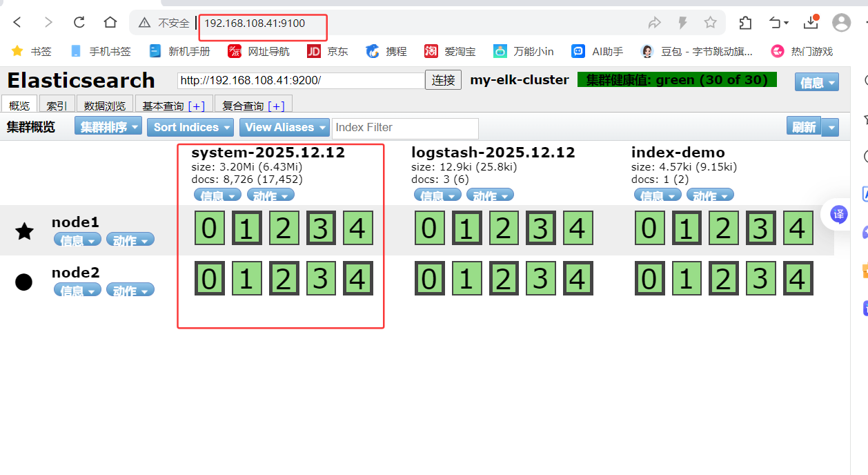Add a new 复合查询 tab with [+]
Image resolution: width=868 pixels, height=475 pixels.
(x=277, y=106)
